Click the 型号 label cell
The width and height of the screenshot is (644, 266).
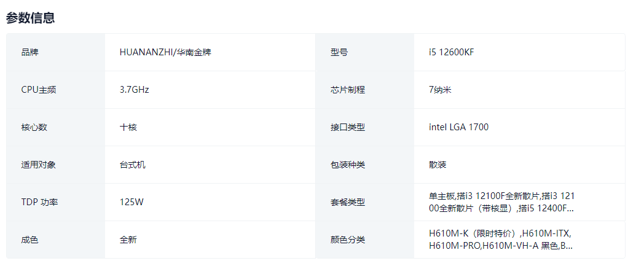pyautogui.click(x=339, y=52)
